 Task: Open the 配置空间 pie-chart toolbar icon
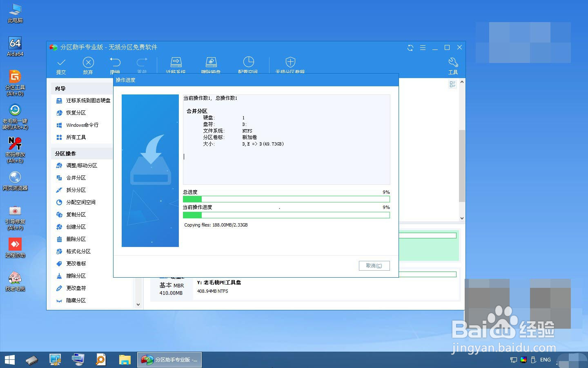tap(248, 62)
